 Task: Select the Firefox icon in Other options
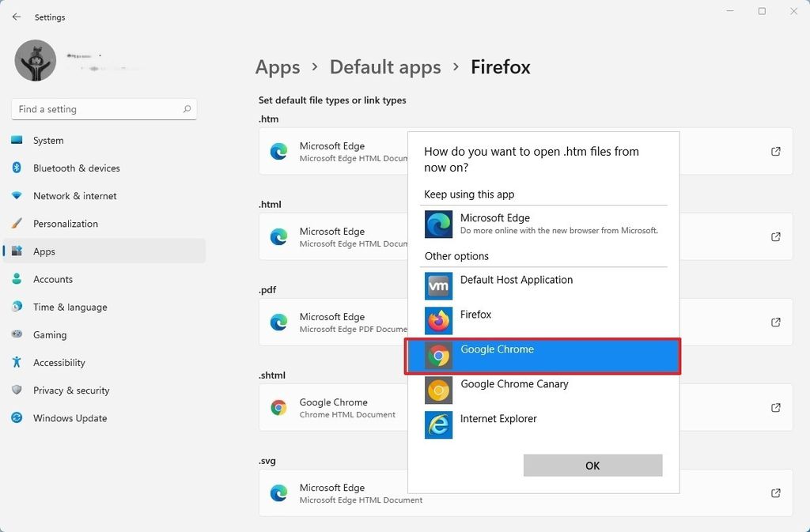pos(438,320)
